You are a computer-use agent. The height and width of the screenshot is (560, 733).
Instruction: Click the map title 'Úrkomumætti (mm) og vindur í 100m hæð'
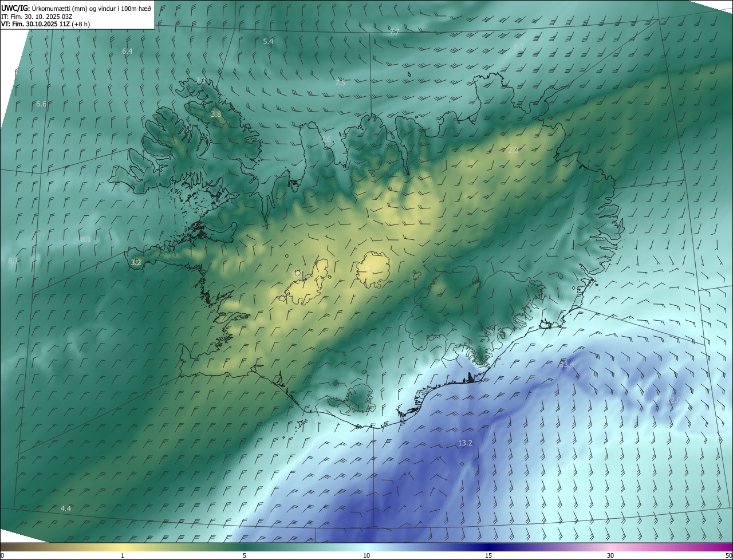coord(91,8)
